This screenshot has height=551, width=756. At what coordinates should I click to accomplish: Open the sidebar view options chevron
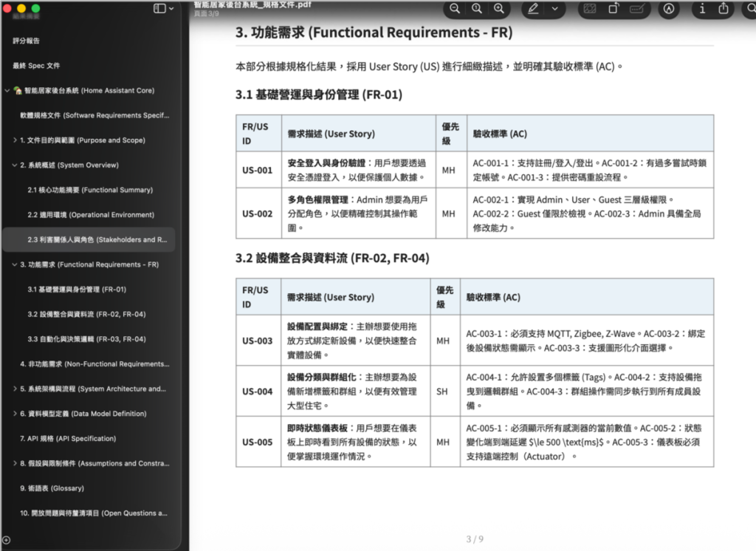point(171,8)
